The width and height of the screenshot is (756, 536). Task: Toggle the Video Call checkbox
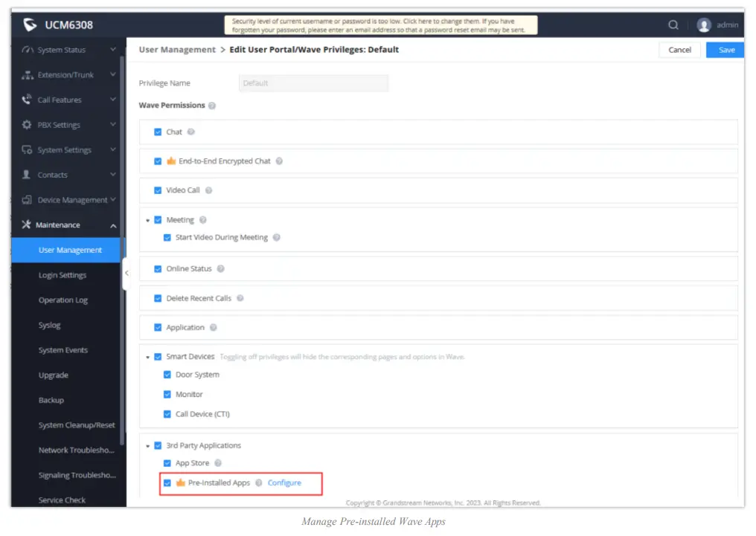158,191
